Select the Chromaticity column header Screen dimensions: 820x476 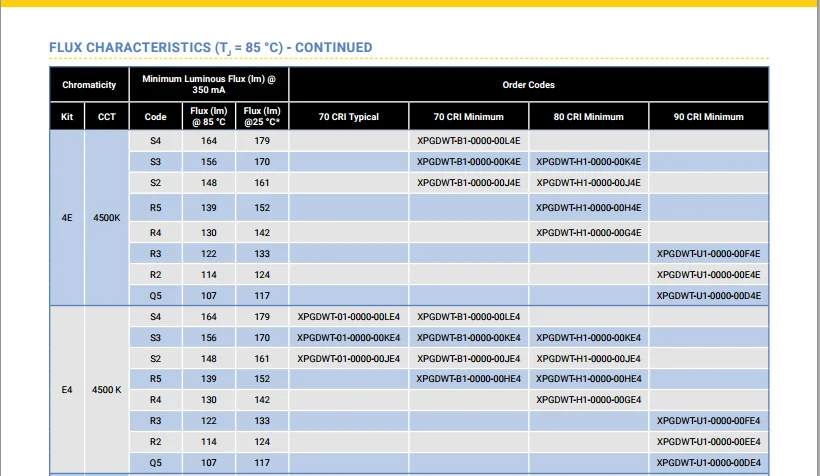[89, 85]
